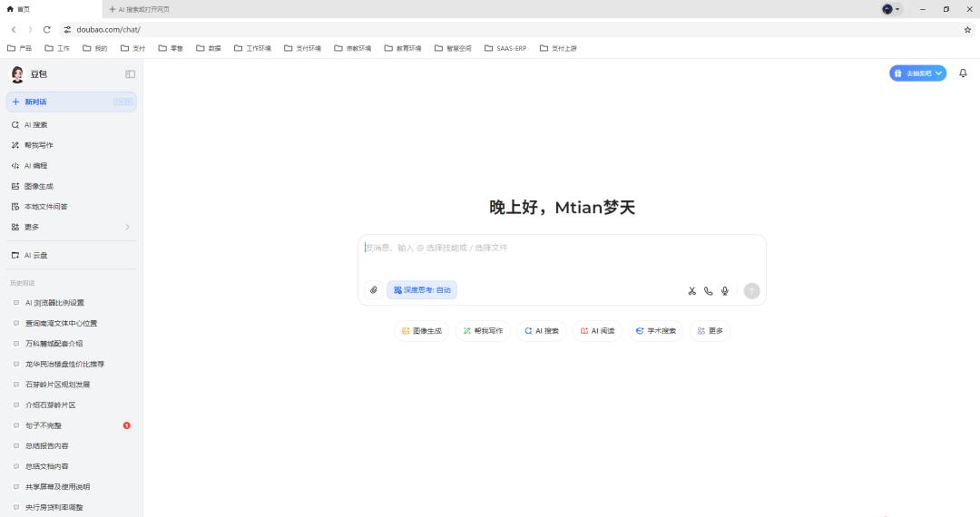Bookmark page with the star icon
This screenshot has width=980, height=517.
click(x=967, y=30)
